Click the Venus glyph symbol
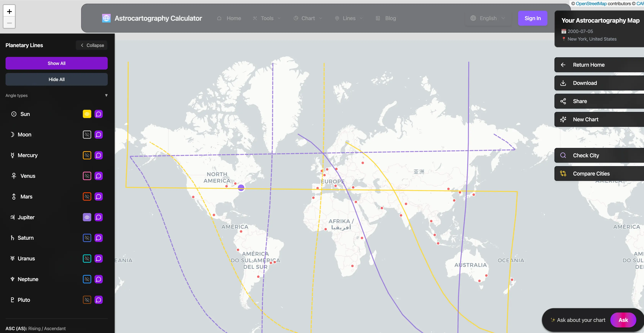The image size is (644, 333). point(14,176)
